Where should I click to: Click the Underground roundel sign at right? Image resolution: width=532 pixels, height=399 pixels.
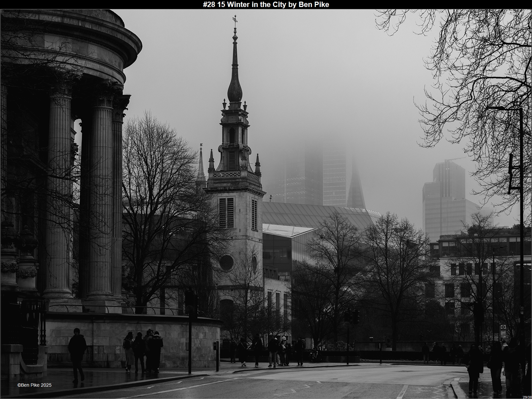(x=503, y=327)
